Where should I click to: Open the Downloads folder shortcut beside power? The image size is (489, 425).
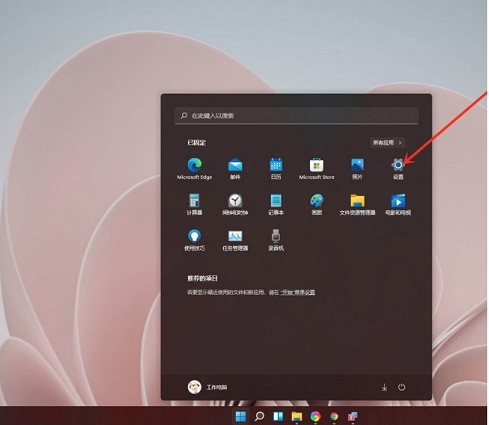tap(384, 387)
